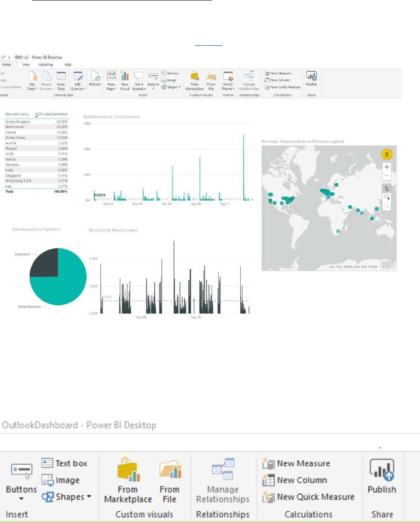Click the Singapore table row
This screenshot has width=420, height=523.
[36, 176]
